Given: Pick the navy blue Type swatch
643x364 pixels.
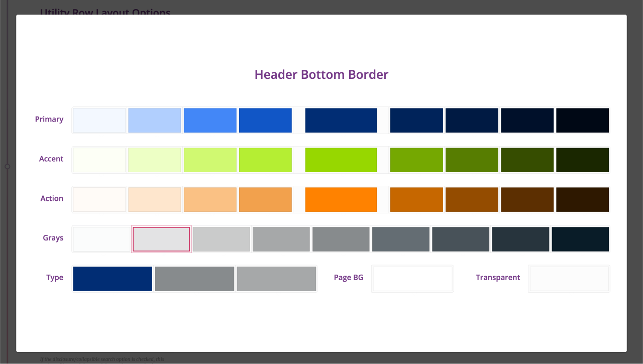Looking at the screenshot, I should pyautogui.click(x=112, y=279).
